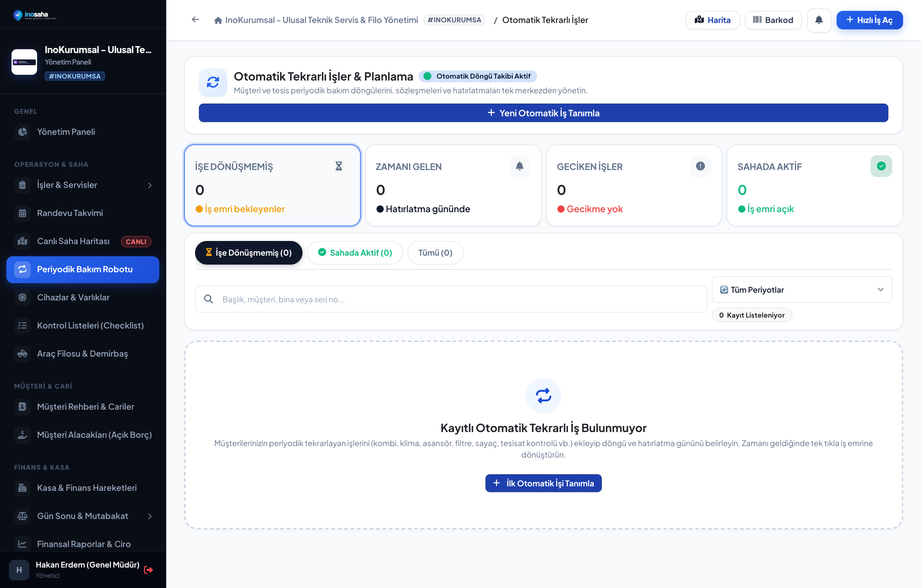The height and width of the screenshot is (588, 921).
Task: Open Cihazlar & Varlıklar in sidebar
Action: pyautogui.click(x=83, y=298)
